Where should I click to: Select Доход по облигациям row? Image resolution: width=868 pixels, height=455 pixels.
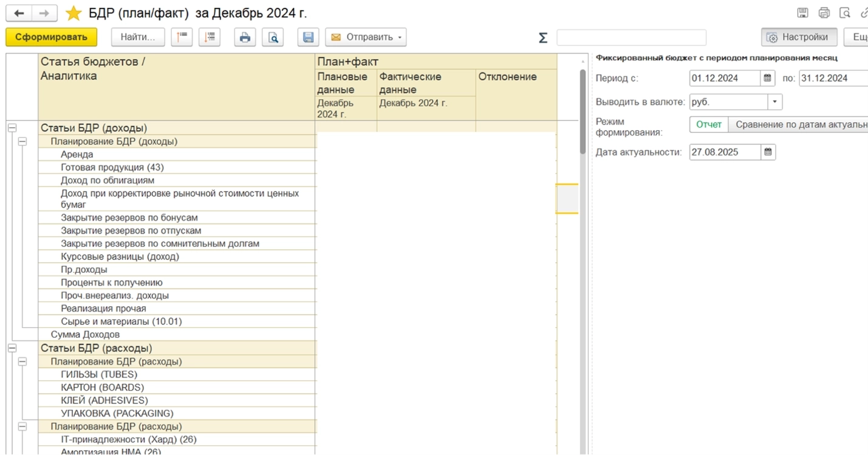177,180
